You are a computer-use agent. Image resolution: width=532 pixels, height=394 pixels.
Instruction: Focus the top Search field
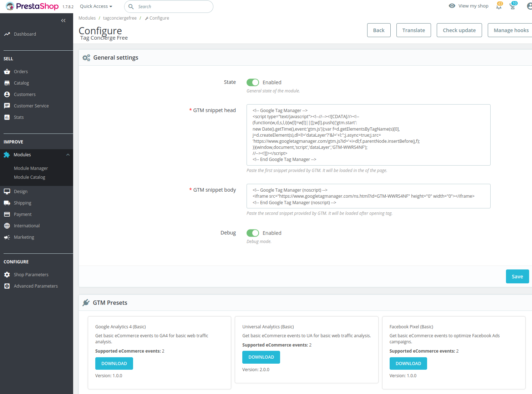(x=169, y=6)
